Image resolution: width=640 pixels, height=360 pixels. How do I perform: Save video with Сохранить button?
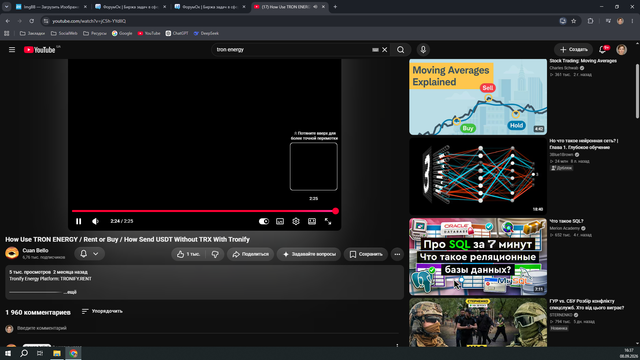click(x=366, y=254)
